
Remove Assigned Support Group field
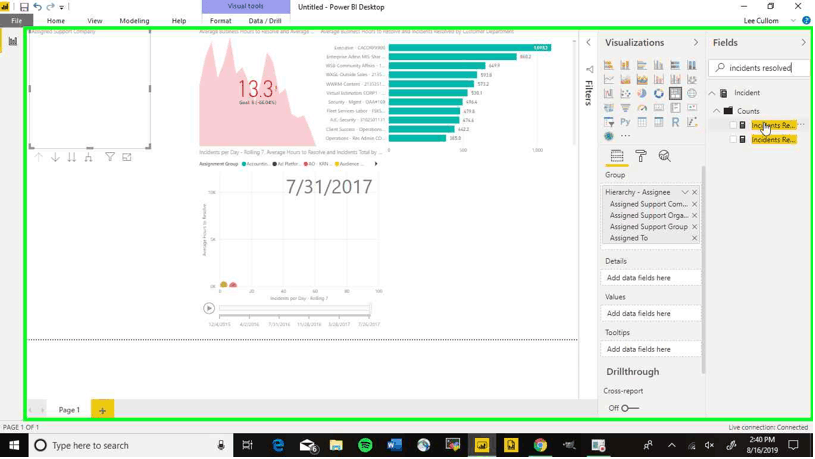pyautogui.click(x=694, y=227)
